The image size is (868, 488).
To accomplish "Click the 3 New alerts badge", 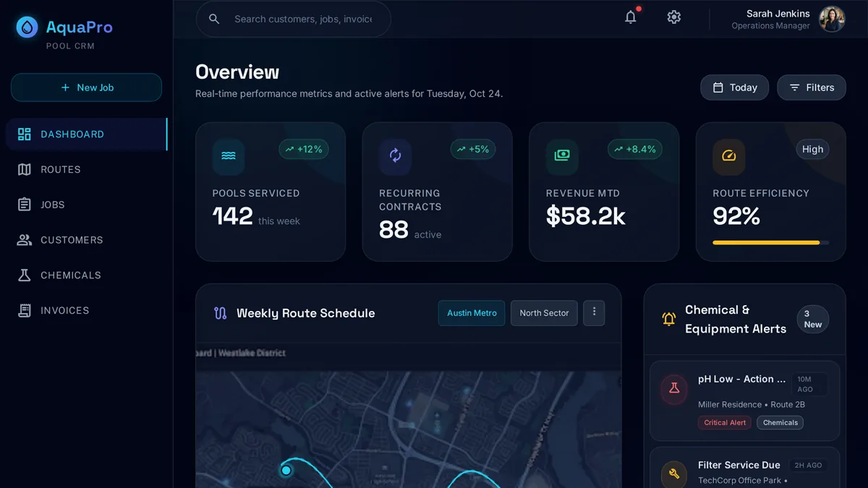I will pyautogui.click(x=812, y=320).
